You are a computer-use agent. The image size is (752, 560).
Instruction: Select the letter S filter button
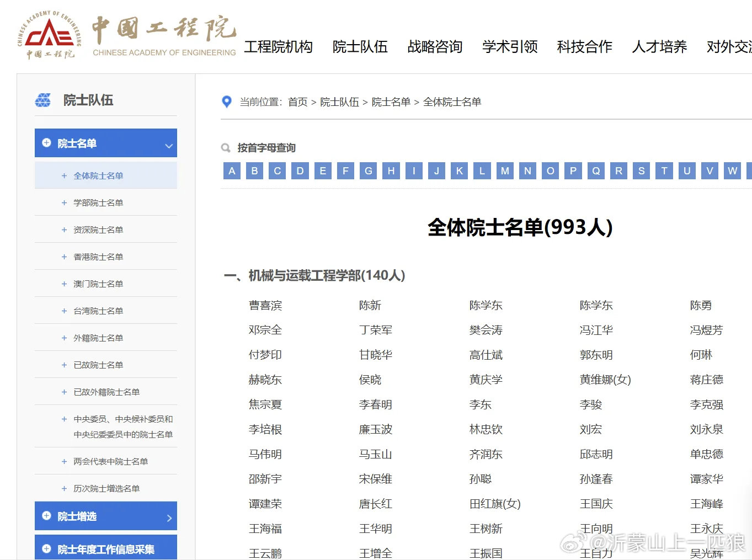coord(642,170)
